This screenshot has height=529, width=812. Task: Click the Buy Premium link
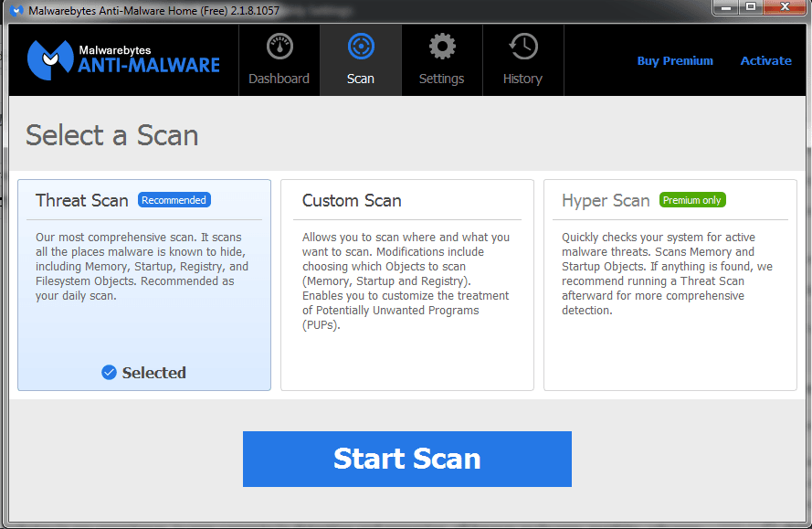point(675,60)
